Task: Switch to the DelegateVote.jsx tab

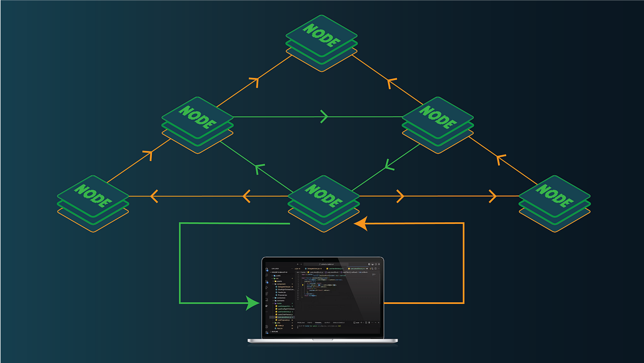Action: click(x=313, y=268)
